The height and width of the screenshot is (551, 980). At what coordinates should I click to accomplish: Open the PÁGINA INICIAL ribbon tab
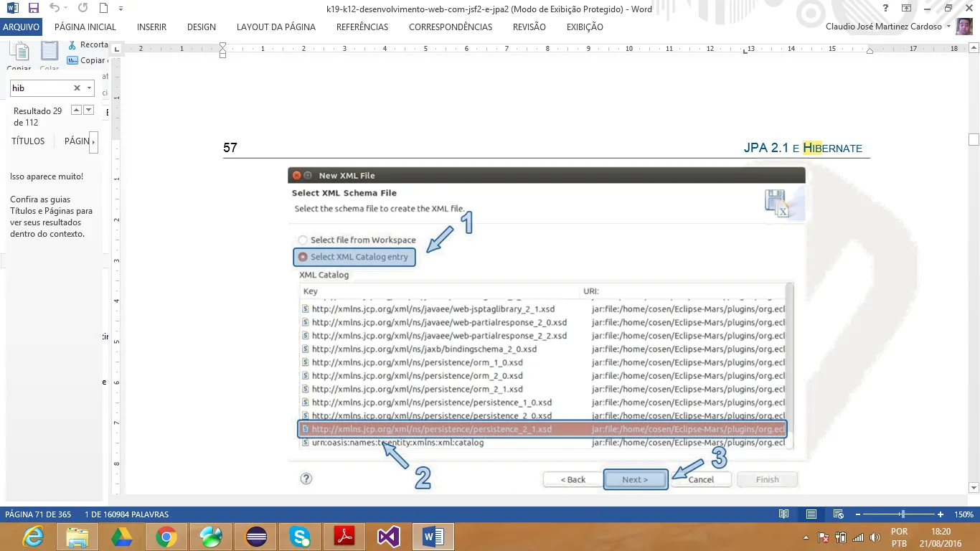tap(85, 27)
